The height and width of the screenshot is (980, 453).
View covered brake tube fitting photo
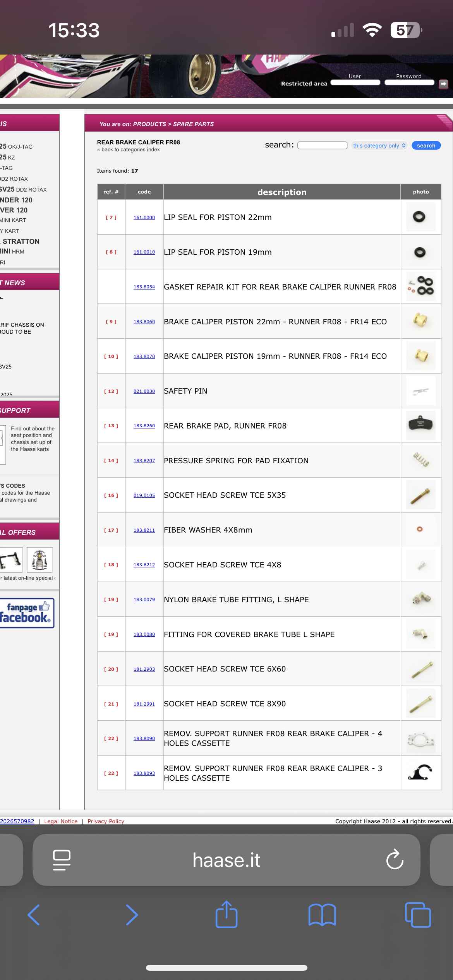click(x=421, y=634)
